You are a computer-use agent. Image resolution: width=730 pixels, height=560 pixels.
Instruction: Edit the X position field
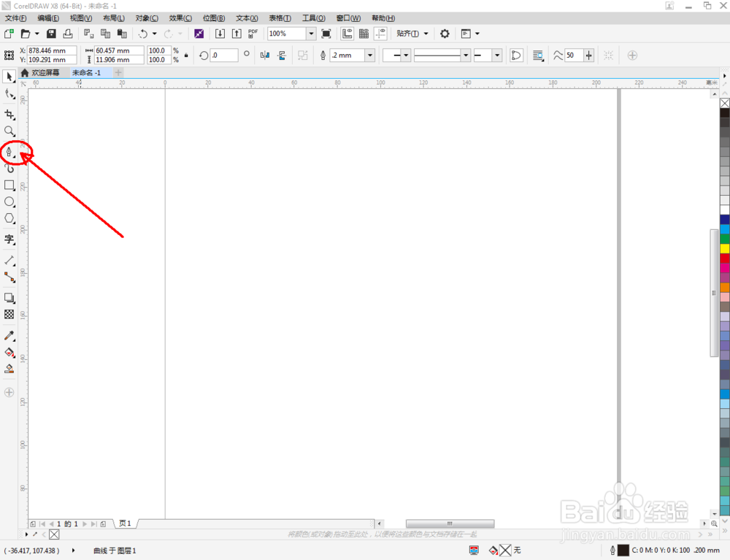pos(52,50)
